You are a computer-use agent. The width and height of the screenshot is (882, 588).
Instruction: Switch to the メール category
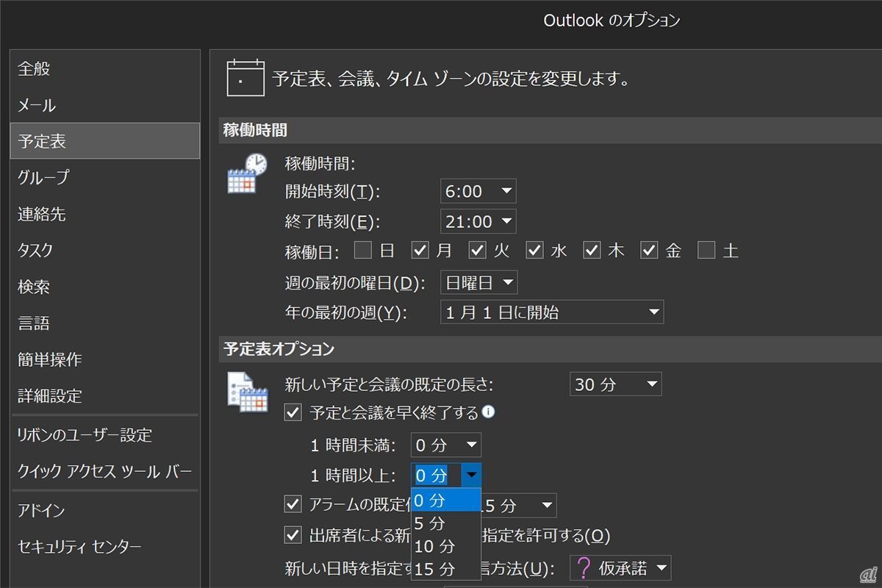(37, 106)
